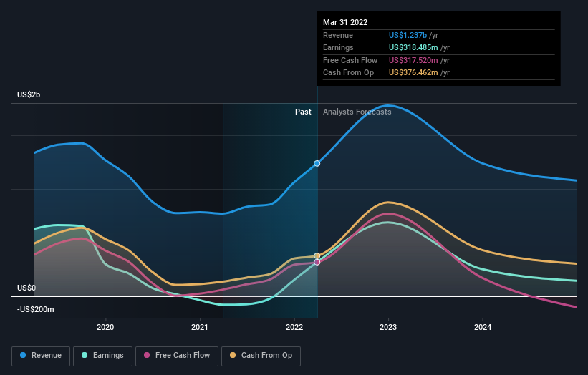Image resolution: width=588 pixels, height=375 pixels.
Task: Click the -US$200m y-axis label
Action: [36, 309]
